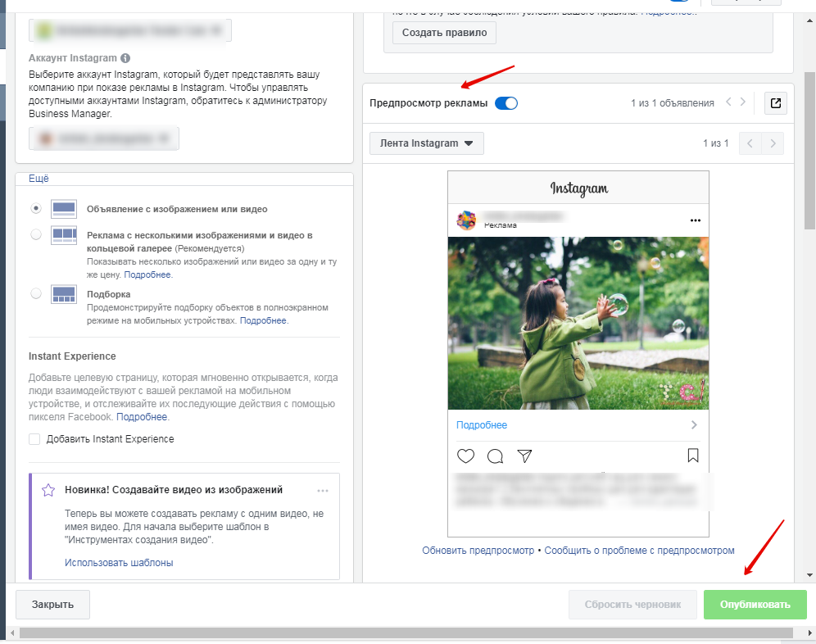
Task: Click the ad preview image of girl
Action: pos(578,323)
